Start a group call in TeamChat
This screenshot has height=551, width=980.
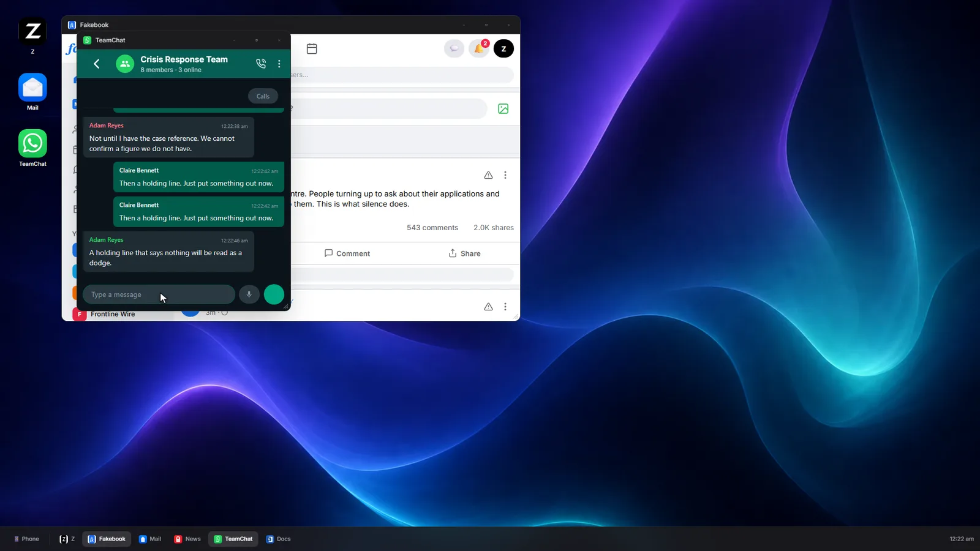tap(261, 64)
